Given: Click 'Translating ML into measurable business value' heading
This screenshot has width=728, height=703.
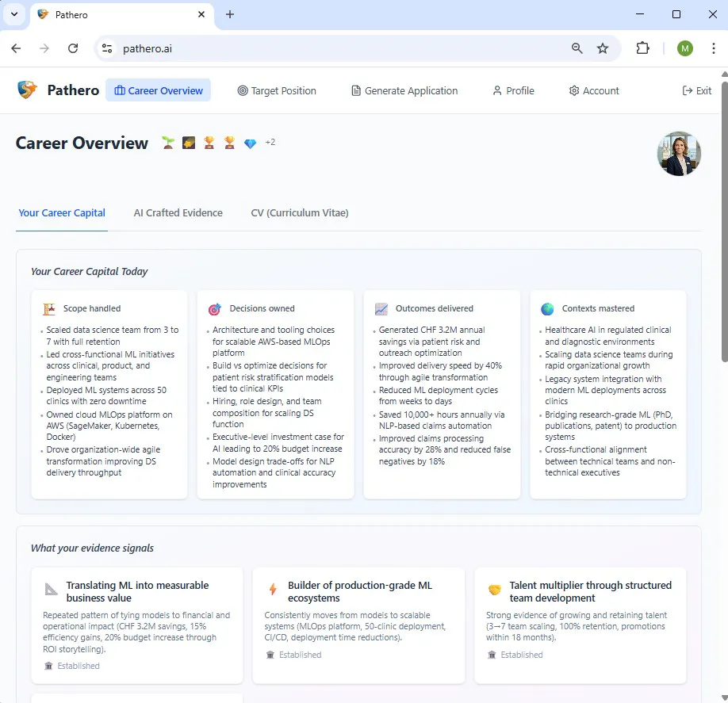Looking at the screenshot, I should pos(137,591).
